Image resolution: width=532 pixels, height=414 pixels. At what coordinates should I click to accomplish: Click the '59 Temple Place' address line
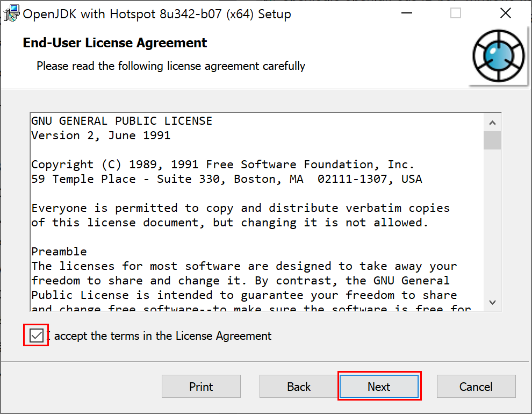tap(227, 179)
